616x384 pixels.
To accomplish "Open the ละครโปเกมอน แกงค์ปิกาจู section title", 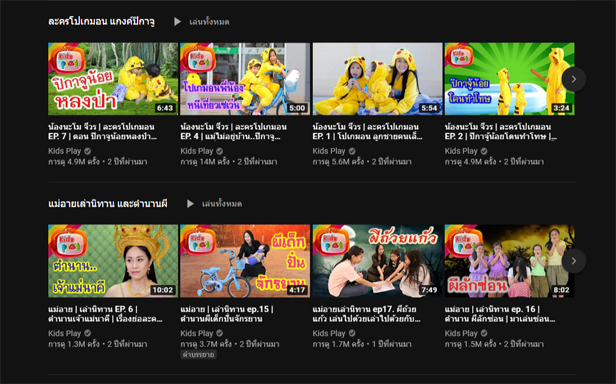I will click(101, 22).
